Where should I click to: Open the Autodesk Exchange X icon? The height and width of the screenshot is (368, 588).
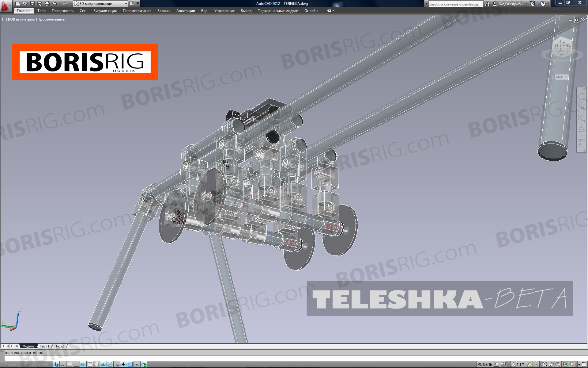point(532,4)
